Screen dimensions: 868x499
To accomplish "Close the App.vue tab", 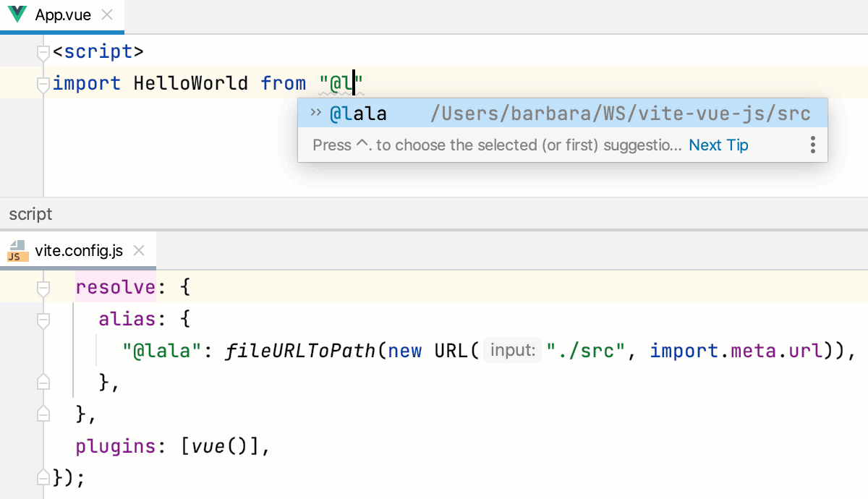I will (109, 13).
